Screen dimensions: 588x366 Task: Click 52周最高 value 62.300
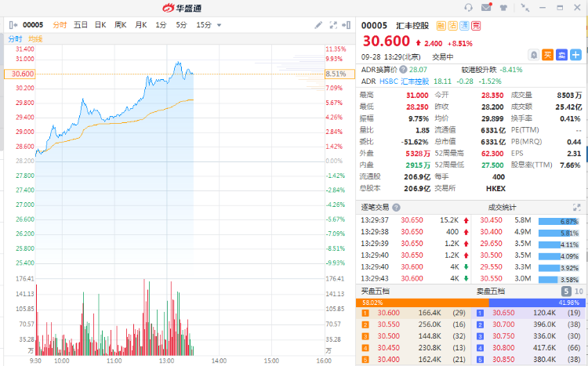click(x=492, y=154)
